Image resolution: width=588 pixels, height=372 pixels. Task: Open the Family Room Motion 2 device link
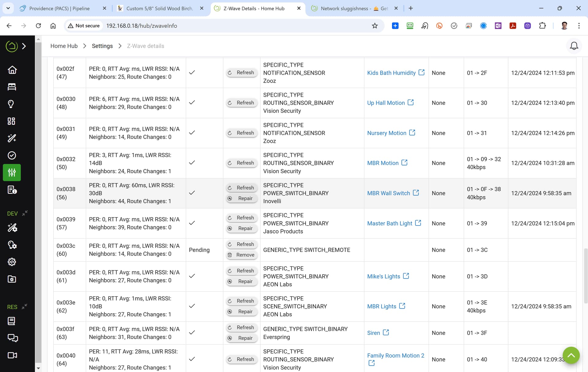coord(396,355)
